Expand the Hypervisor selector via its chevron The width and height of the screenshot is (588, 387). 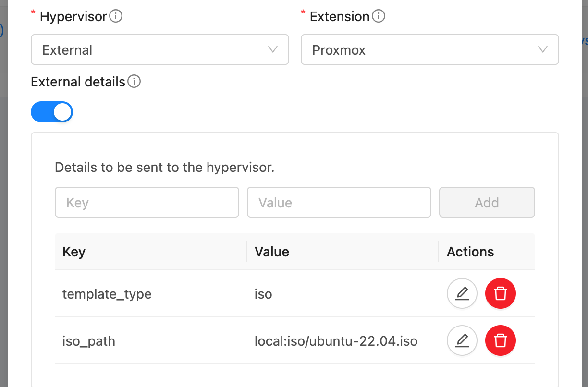pyautogui.click(x=273, y=49)
